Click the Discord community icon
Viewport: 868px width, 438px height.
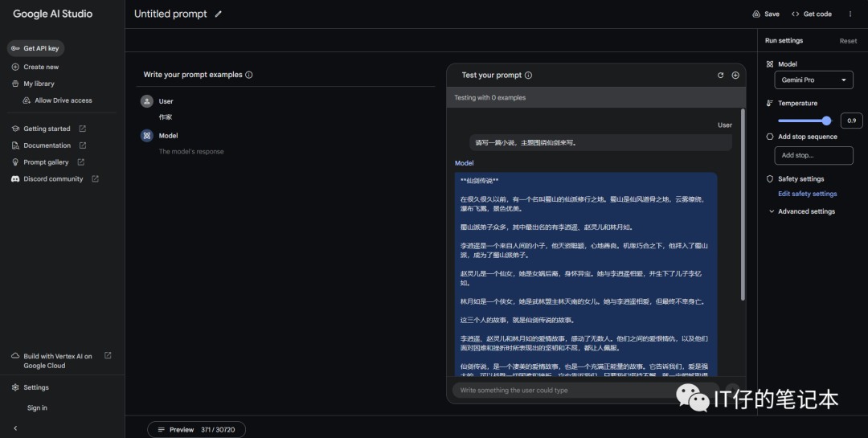[x=15, y=179]
